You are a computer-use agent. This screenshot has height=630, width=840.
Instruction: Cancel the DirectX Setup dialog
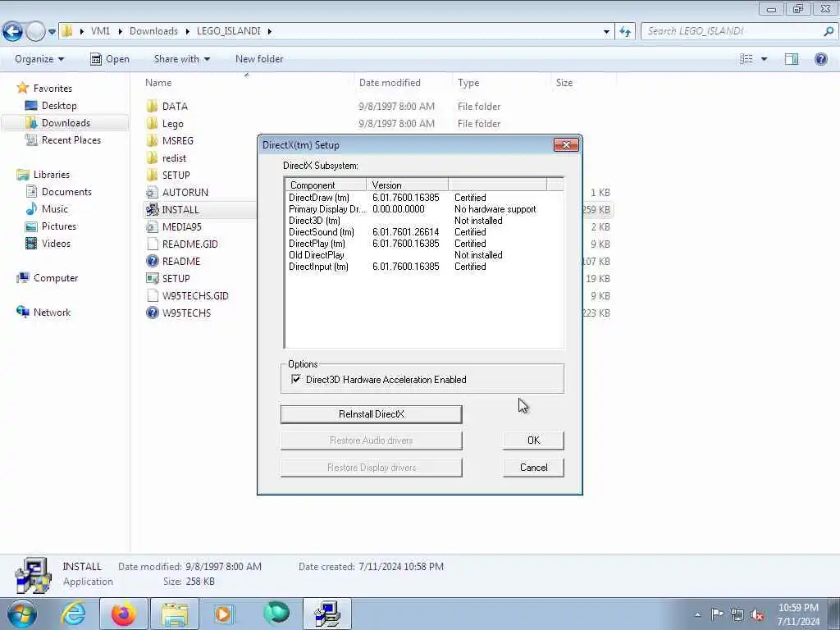click(533, 467)
